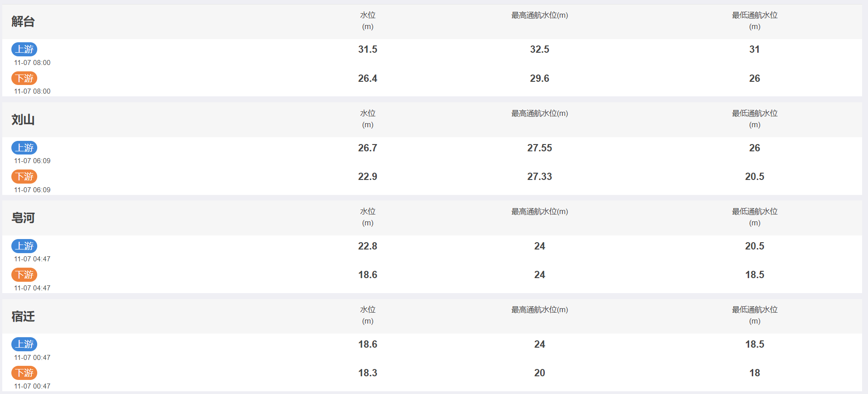Viewport: 868px width, 394px height.
Task: Click the blue 上游 badge under 刘山
Action: pyautogui.click(x=25, y=148)
